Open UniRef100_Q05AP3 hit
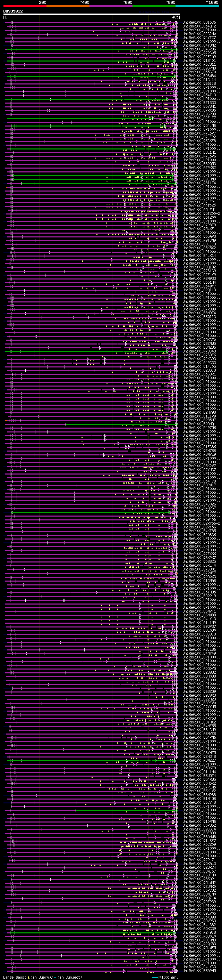Viewport: 222px width, 980px height. (199, 237)
